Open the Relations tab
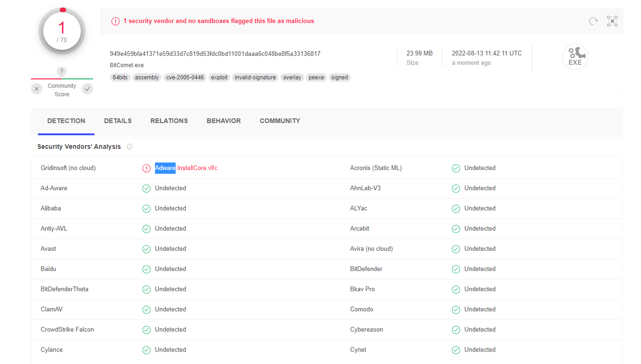This screenshot has height=364, width=641. [x=169, y=121]
